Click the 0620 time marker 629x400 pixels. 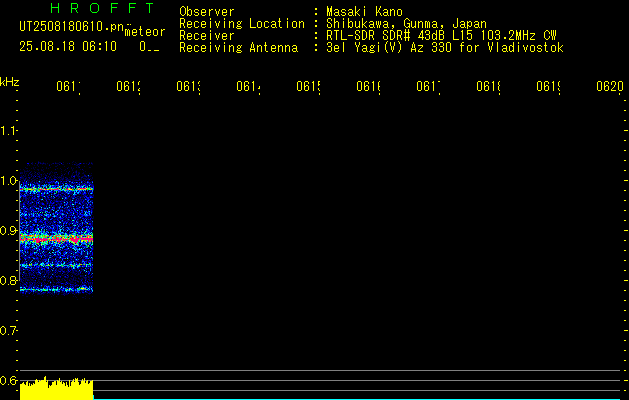(610, 86)
